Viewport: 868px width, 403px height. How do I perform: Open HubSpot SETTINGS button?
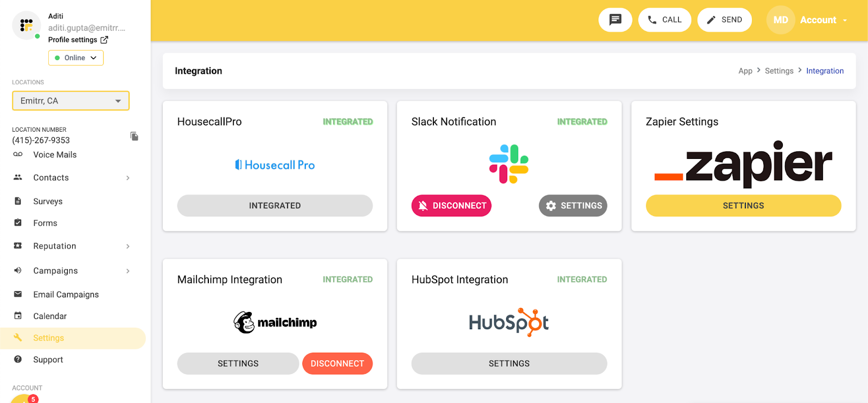tap(509, 363)
